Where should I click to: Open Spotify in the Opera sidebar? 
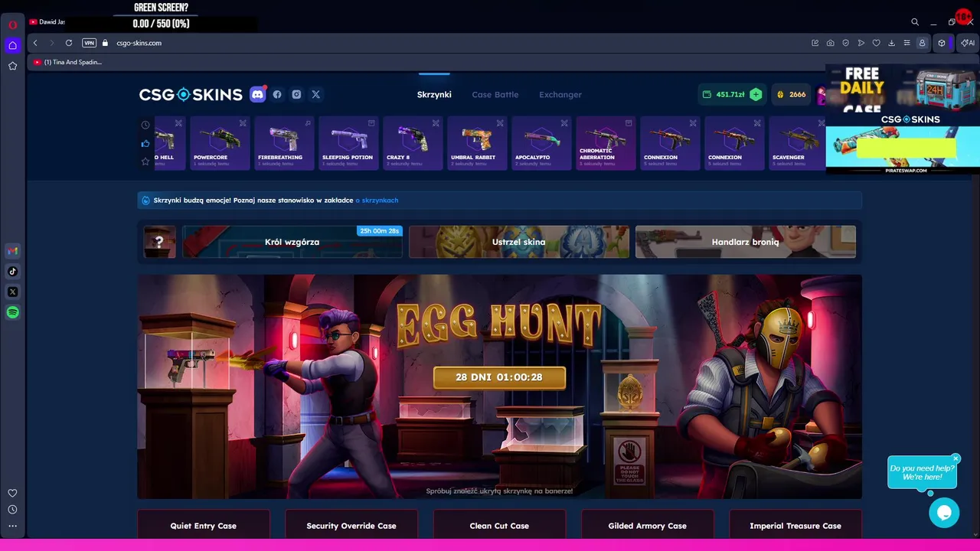click(12, 312)
